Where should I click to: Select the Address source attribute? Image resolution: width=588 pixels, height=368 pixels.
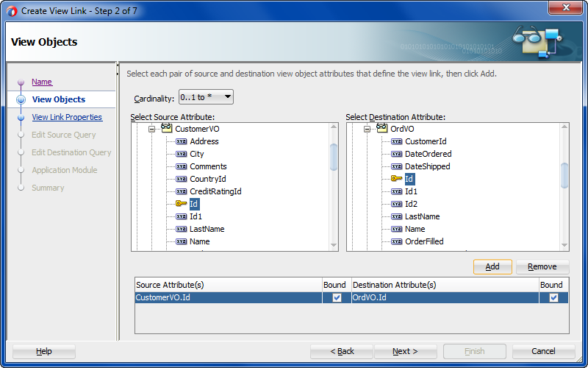click(204, 141)
